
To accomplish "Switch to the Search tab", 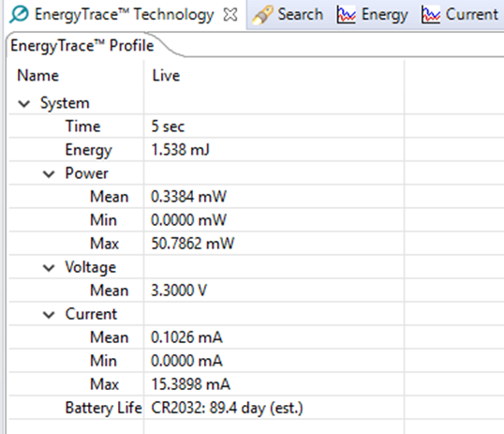I will pos(300,14).
